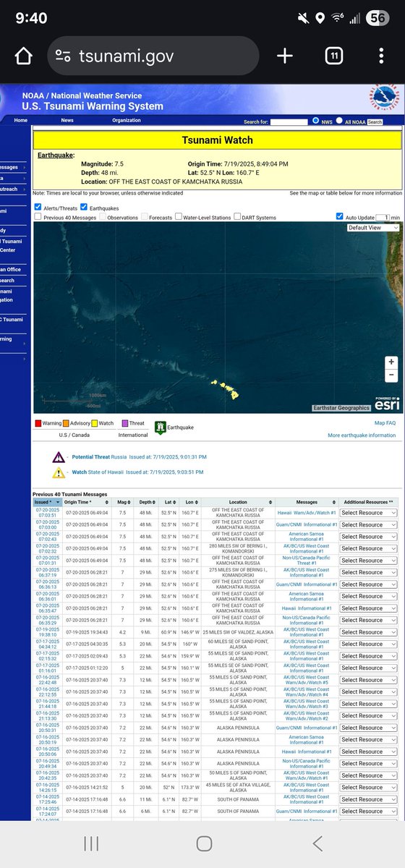Image resolution: width=405 pixels, height=868 pixels.
Task: Open Select Resource for the 07:02:43 row
Action: point(368,537)
